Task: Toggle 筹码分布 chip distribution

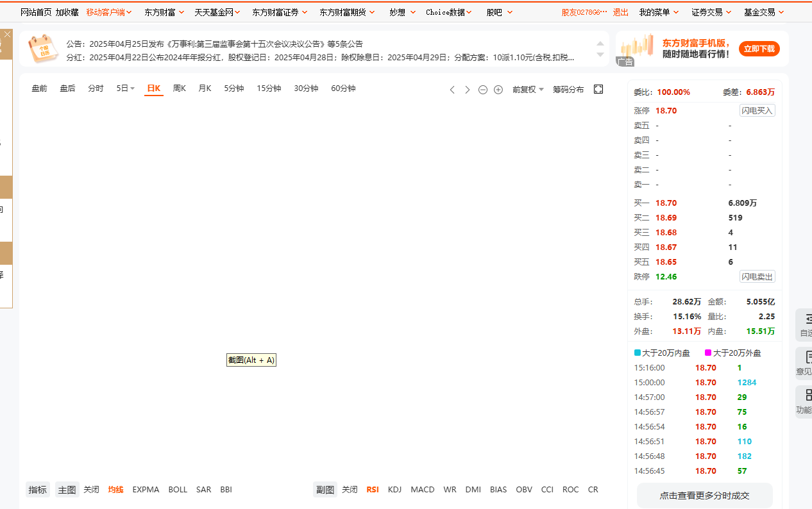Action: pos(568,90)
